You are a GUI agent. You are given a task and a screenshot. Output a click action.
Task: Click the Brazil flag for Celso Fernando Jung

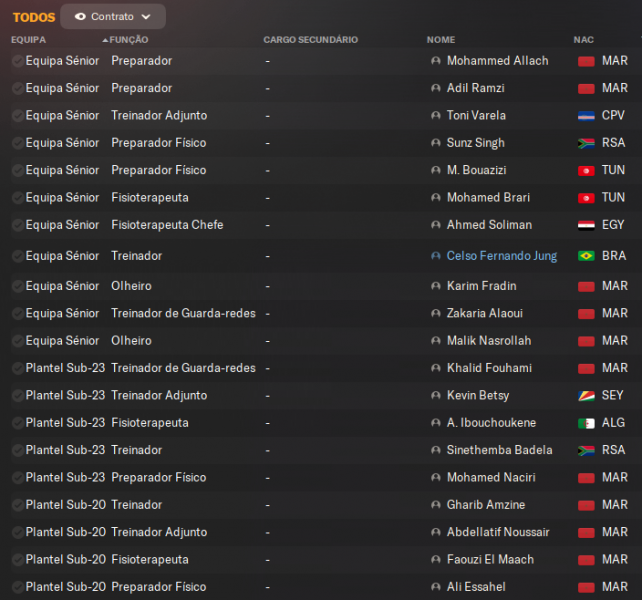coord(587,256)
